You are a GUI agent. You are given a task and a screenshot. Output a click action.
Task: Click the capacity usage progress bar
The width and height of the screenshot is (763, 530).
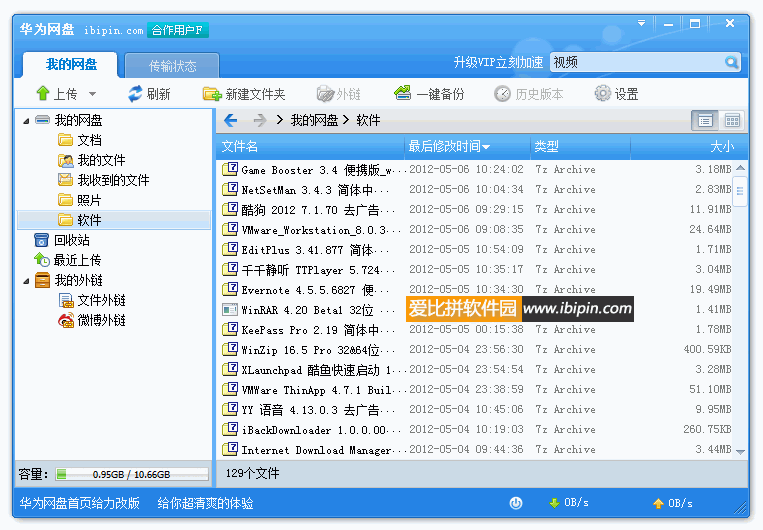131,474
